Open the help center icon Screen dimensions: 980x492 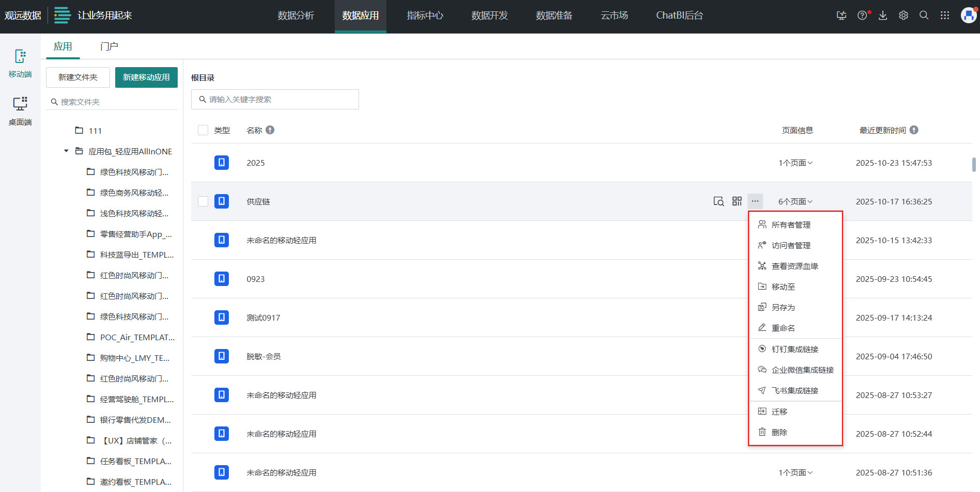pyautogui.click(x=862, y=15)
